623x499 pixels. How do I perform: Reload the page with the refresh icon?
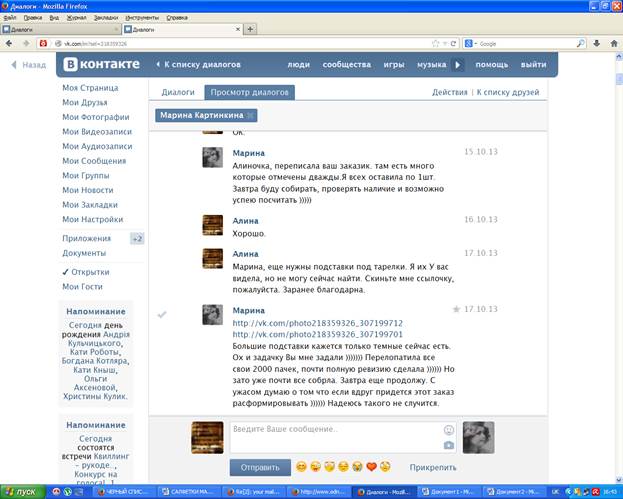[x=453, y=43]
